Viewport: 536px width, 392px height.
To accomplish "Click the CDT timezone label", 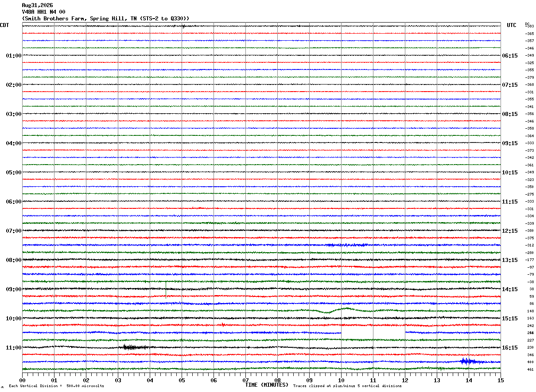I will 4,25.
